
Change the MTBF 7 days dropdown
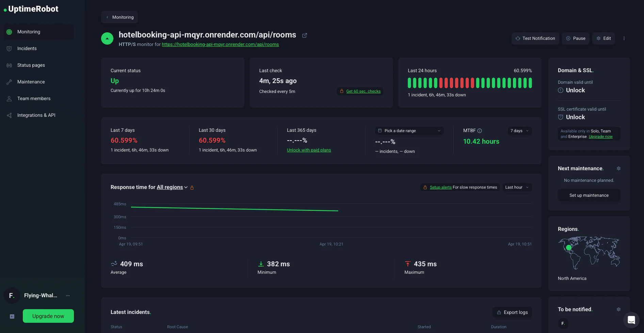click(x=519, y=131)
